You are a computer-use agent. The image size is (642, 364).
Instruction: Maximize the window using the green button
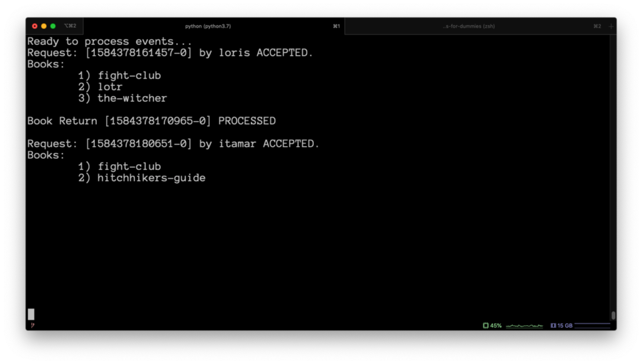click(53, 26)
